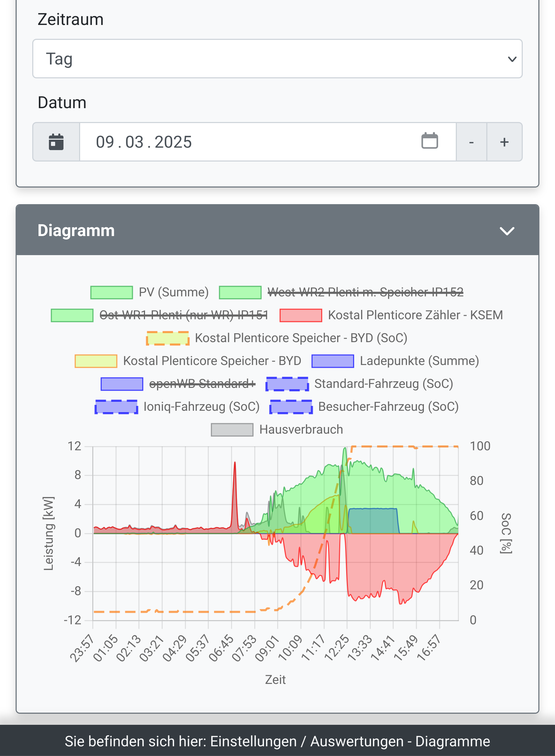Collapse the Diagramm panel chevron
The image size is (555, 756).
(507, 231)
